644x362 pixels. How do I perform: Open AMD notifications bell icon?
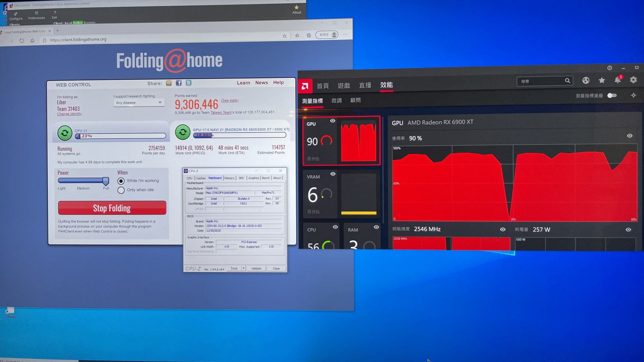pyautogui.click(x=617, y=80)
